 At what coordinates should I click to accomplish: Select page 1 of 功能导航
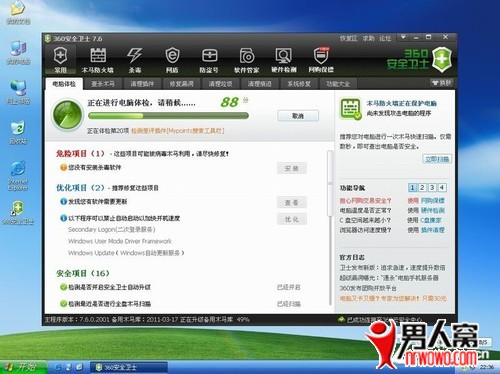tap(412, 187)
